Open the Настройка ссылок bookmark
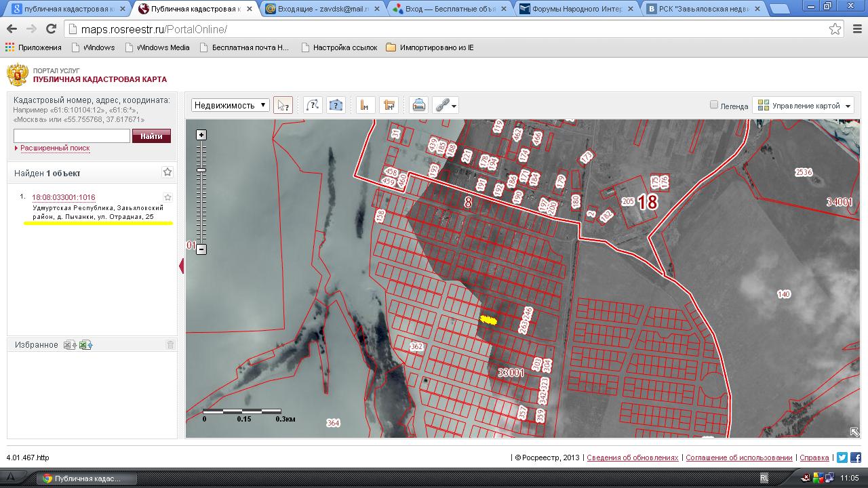868x488 pixels. pyautogui.click(x=339, y=47)
